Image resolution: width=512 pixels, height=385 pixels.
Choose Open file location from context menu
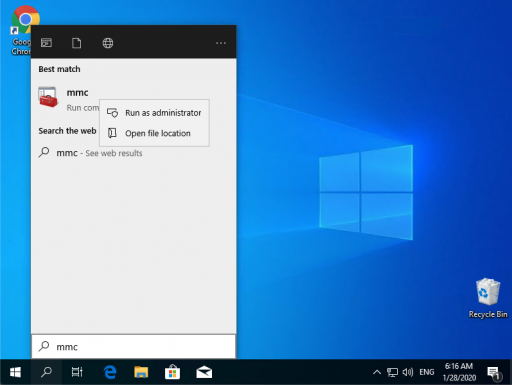click(x=154, y=133)
